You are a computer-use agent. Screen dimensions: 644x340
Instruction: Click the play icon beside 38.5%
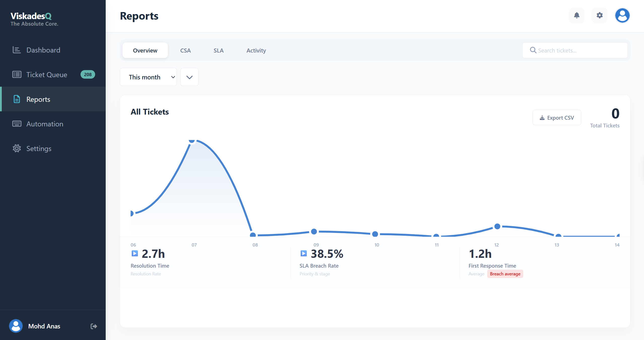(304, 253)
